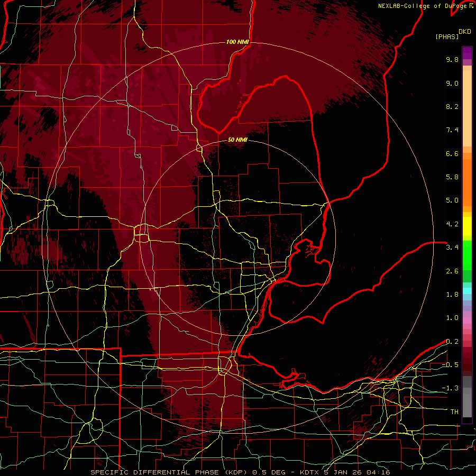476x476 pixels.
Task: Click the DKD units label
Action: click(x=464, y=32)
